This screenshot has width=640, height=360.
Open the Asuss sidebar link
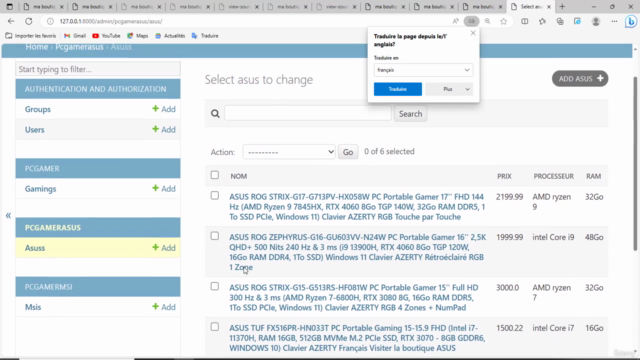click(x=35, y=248)
